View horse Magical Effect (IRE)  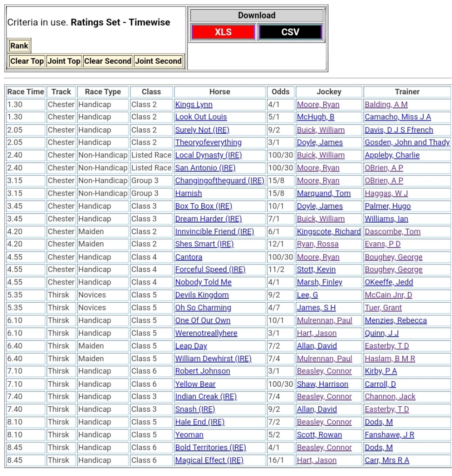pos(209,460)
